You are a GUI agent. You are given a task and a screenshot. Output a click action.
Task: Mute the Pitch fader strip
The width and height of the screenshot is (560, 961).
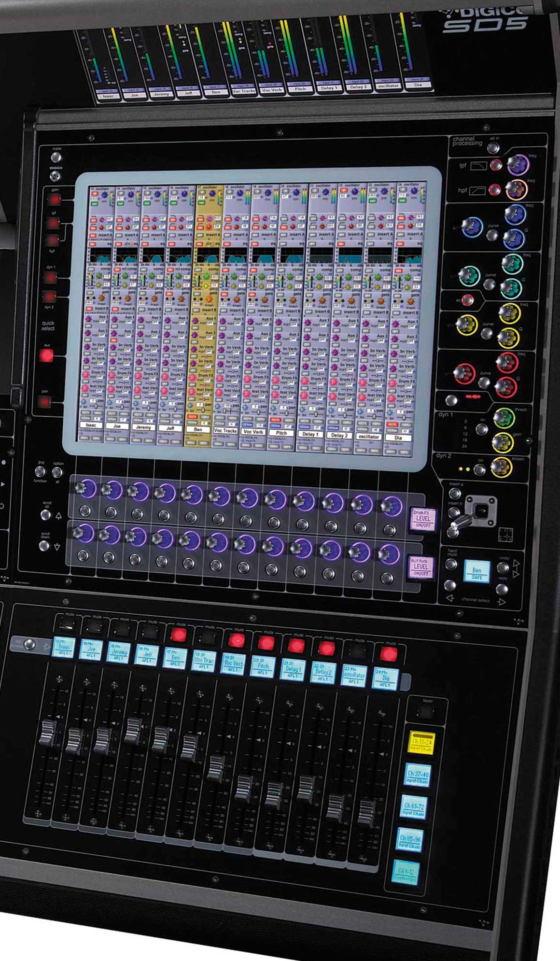pos(266,643)
